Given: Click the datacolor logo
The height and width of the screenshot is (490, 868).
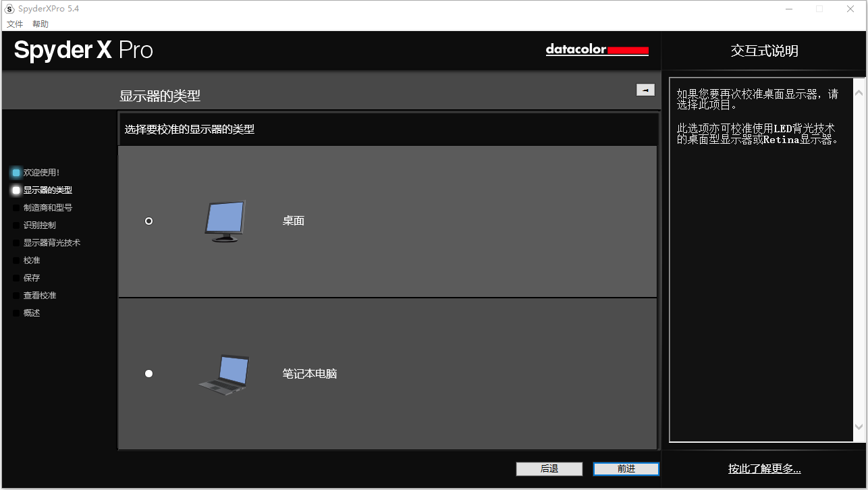Looking at the screenshot, I should pos(597,50).
